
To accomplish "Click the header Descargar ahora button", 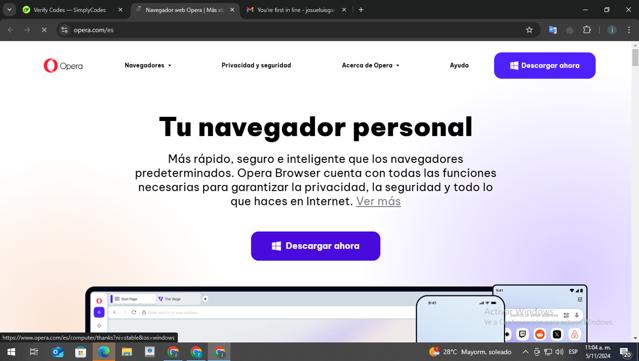I will click(544, 66).
